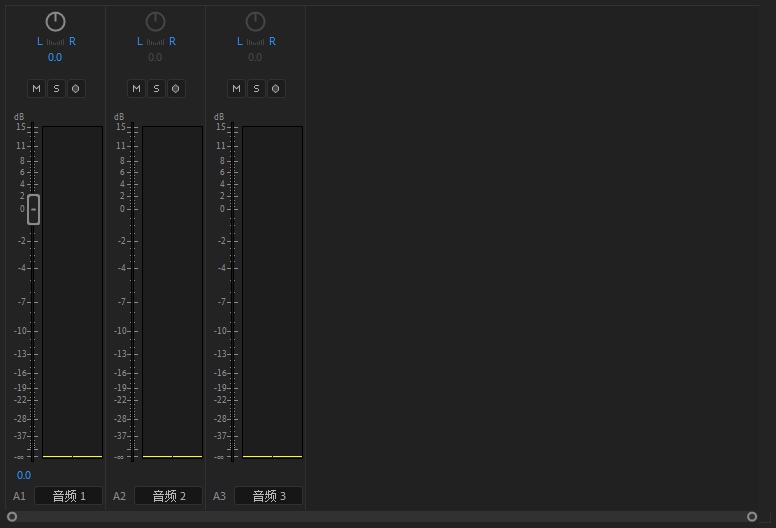Click the track name field 音频 3
776x528 pixels.
tap(269, 496)
